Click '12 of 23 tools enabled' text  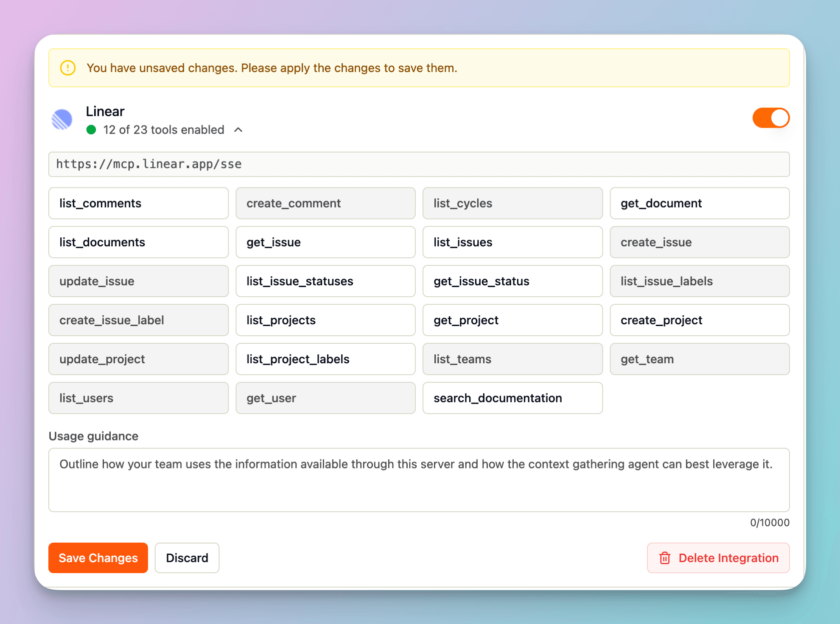click(163, 130)
